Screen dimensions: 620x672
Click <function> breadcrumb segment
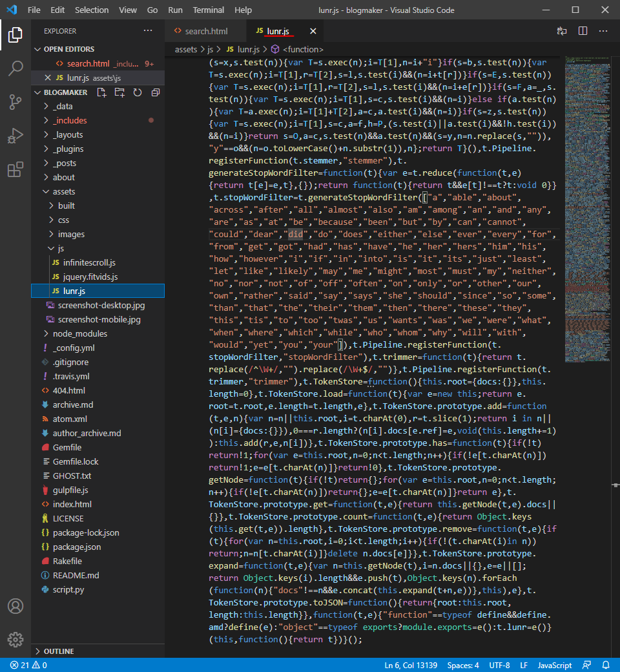pos(297,50)
